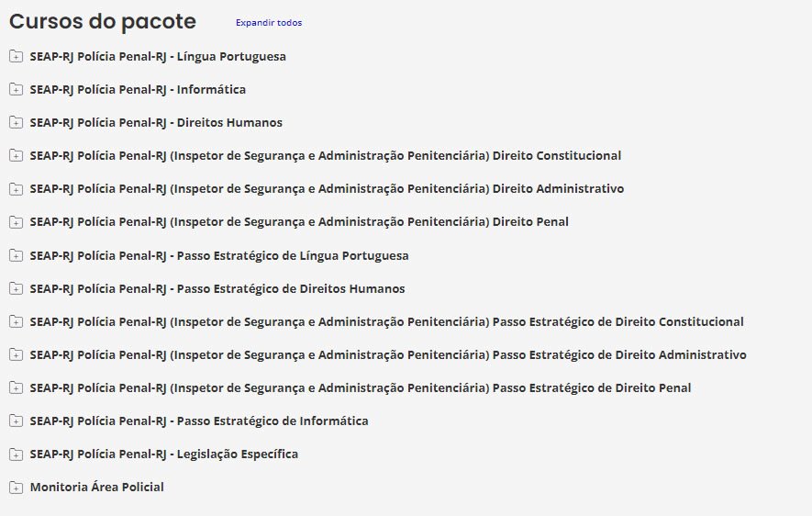
Task: Click the folder icon for Passo Estratégico de Língua Portuguesa
Action: [16, 256]
